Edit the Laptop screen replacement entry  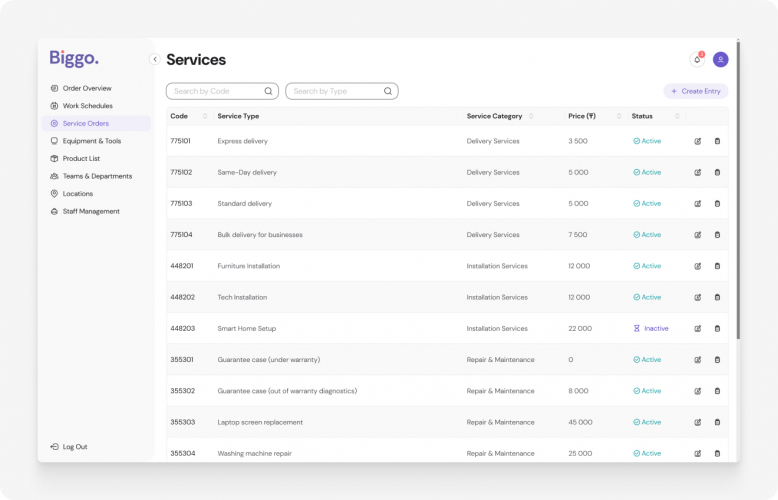pos(698,423)
